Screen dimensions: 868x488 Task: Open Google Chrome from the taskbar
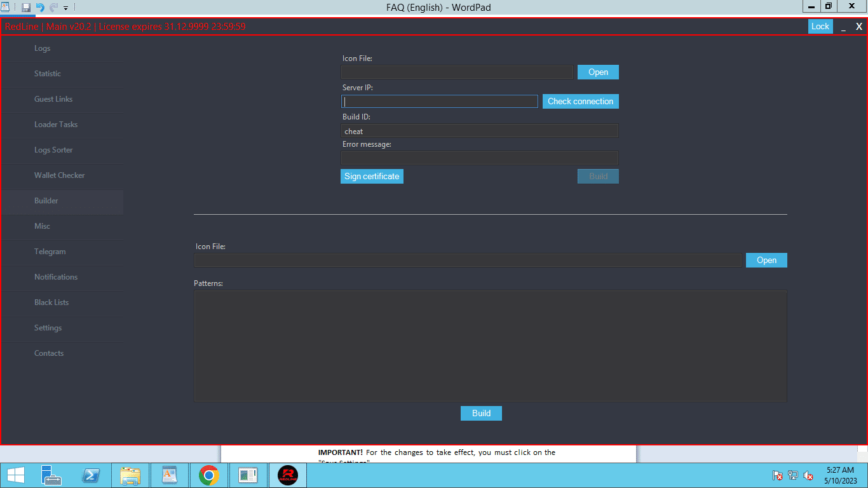point(209,475)
